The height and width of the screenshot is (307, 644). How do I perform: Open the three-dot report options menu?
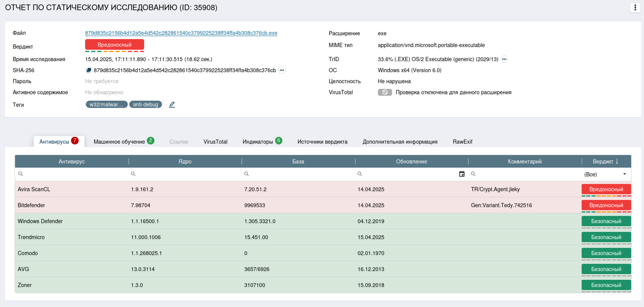tap(635, 8)
